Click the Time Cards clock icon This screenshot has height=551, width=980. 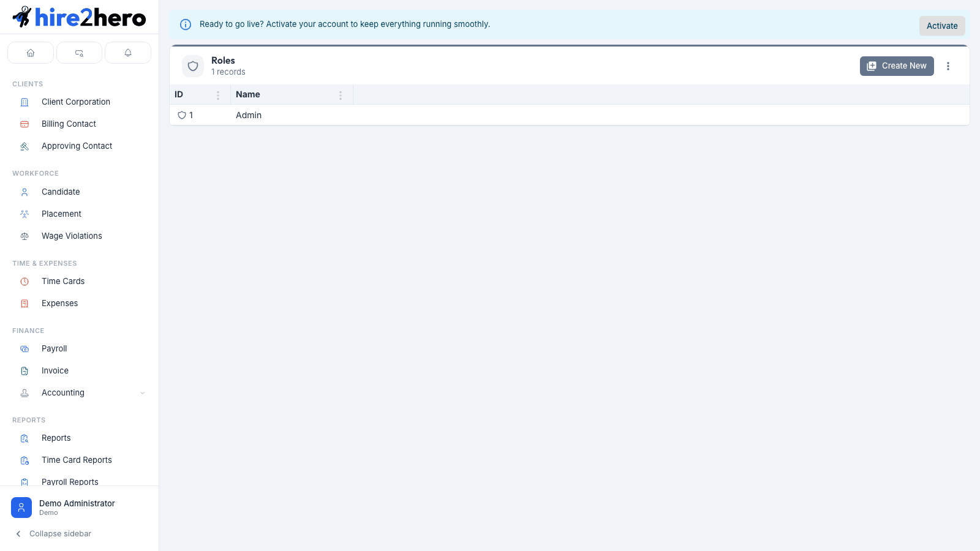coord(24,282)
